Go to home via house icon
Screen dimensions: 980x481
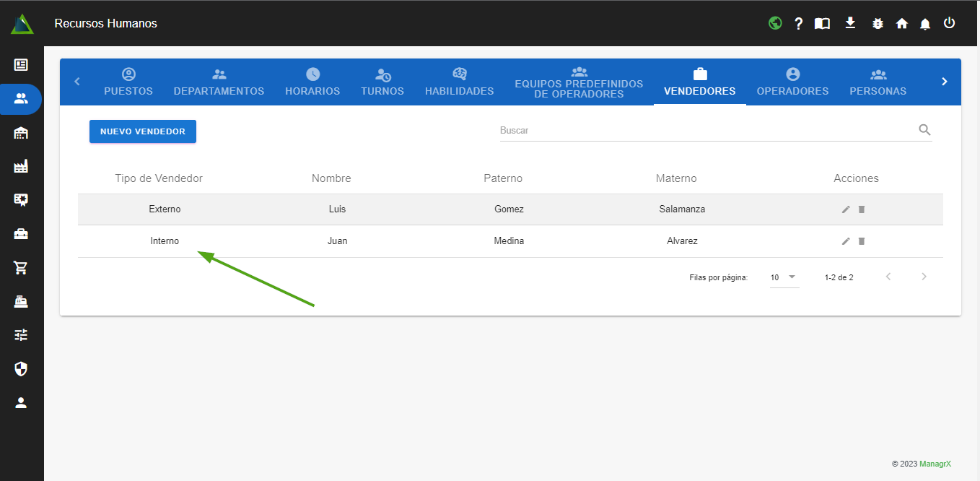click(x=901, y=23)
